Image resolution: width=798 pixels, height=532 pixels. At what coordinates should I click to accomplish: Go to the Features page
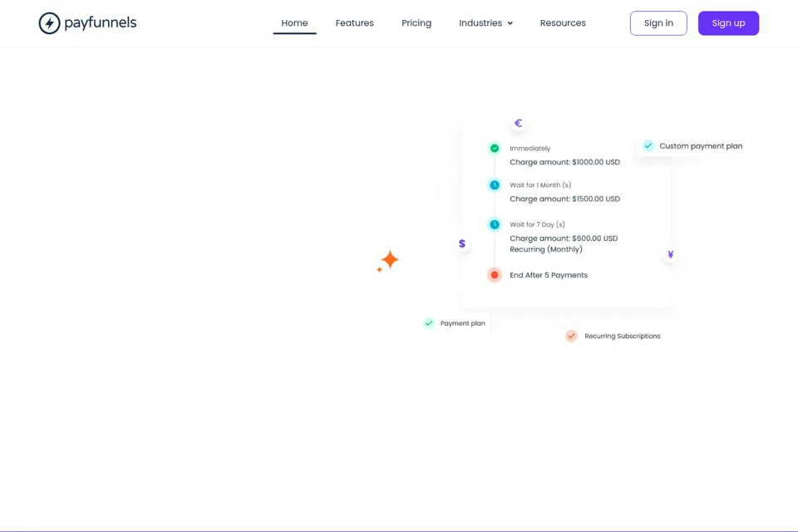(x=355, y=23)
